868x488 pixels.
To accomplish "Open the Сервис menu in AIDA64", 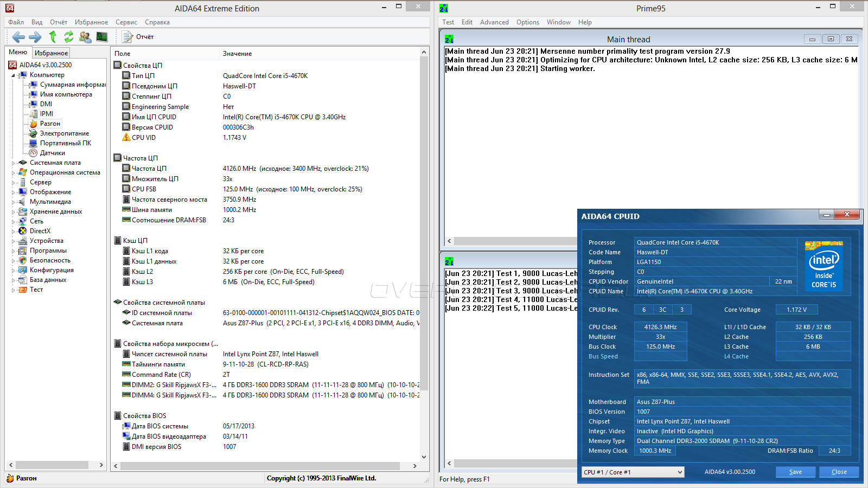I will 126,22.
